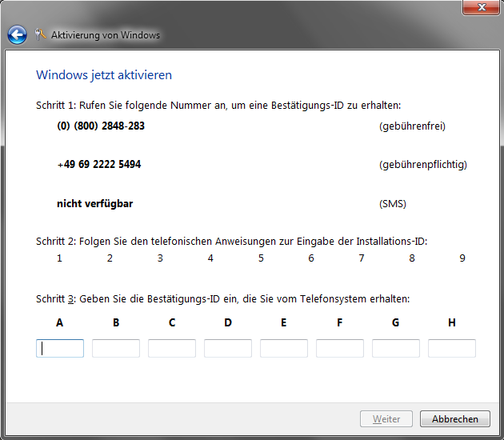Viewport: 504px width, 440px height.
Task: Focus confirmation ID field B
Action: [116, 348]
